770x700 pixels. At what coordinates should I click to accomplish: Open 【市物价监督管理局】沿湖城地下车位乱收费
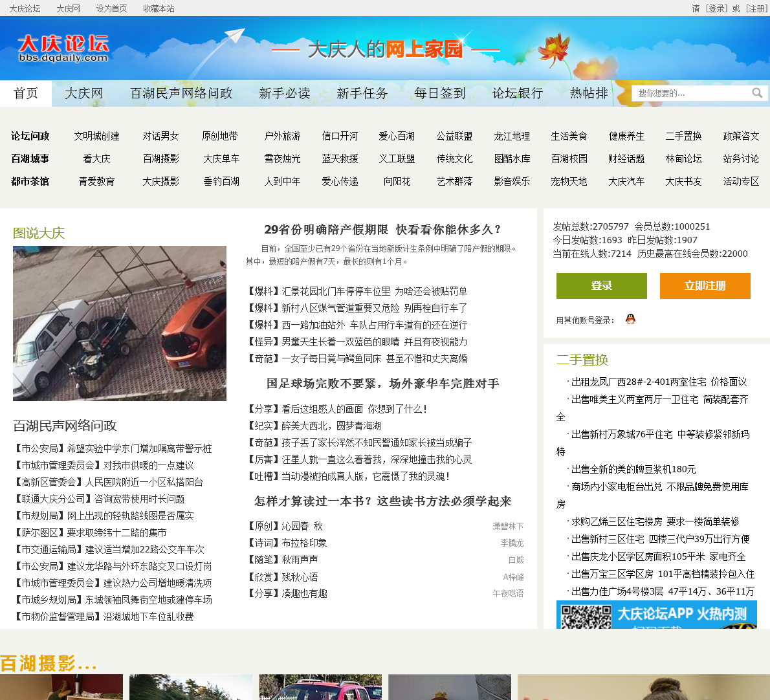point(104,617)
